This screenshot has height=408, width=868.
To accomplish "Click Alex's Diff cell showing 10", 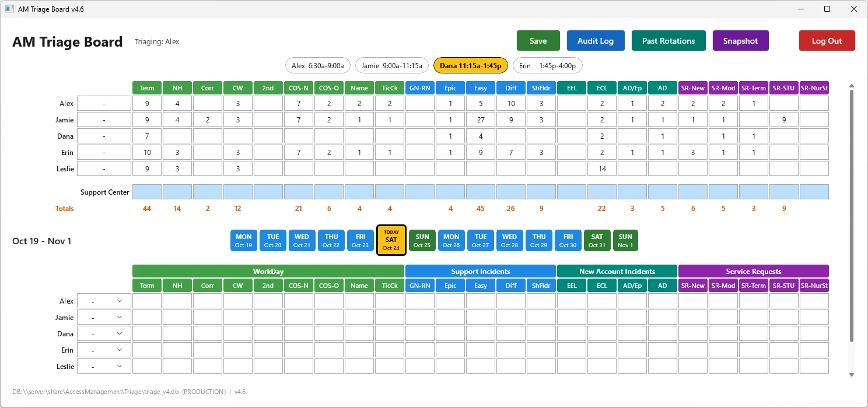I will (x=511, y=103).
